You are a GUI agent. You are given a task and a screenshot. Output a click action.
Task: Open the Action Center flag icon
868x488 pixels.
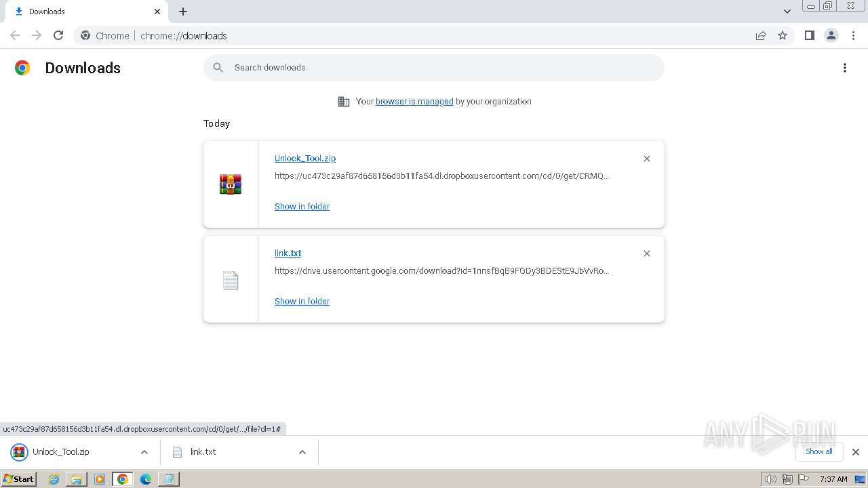[x=804, y=479]
